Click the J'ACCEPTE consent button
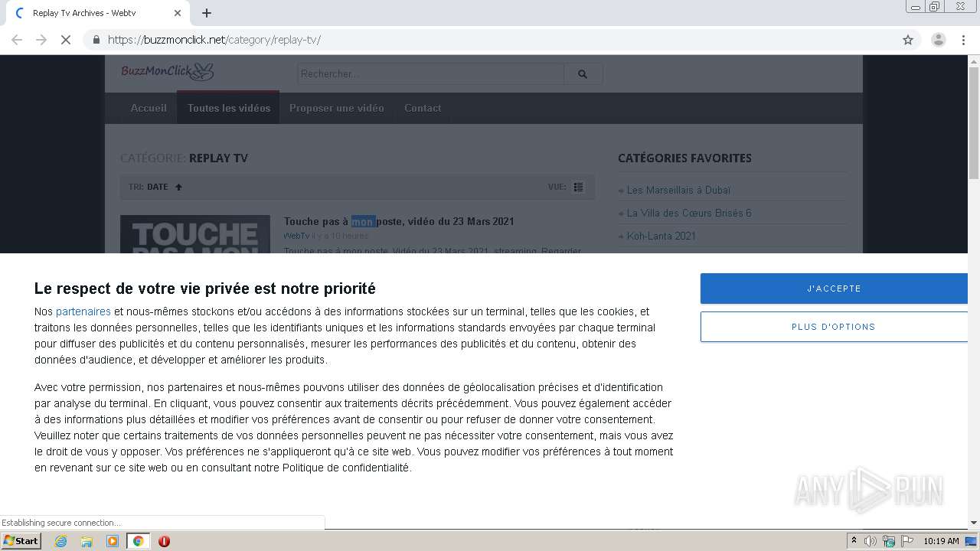The width and height of the screenshot is (980, 551). [834, 289]
